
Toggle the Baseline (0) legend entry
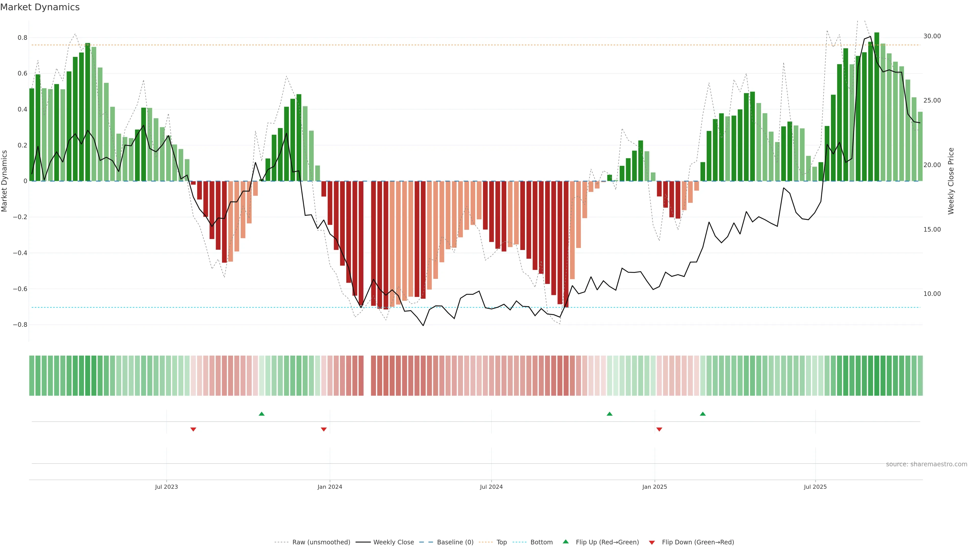[x=455, y=542]
